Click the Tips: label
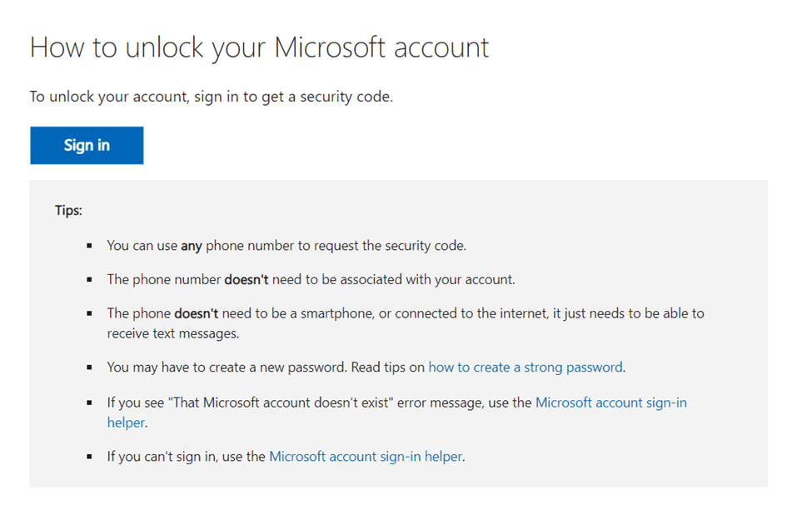This screenshot has width=812, height=515. (68, 210)
